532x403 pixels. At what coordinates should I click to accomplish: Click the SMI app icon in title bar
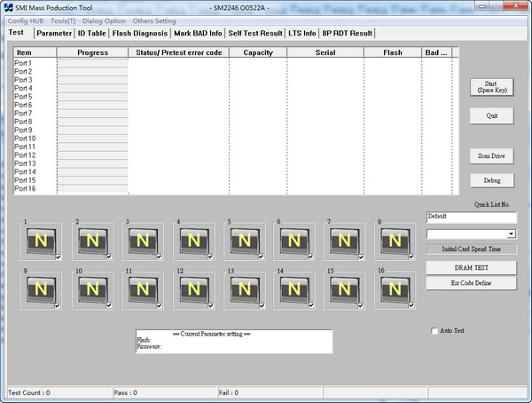(9, 7)
